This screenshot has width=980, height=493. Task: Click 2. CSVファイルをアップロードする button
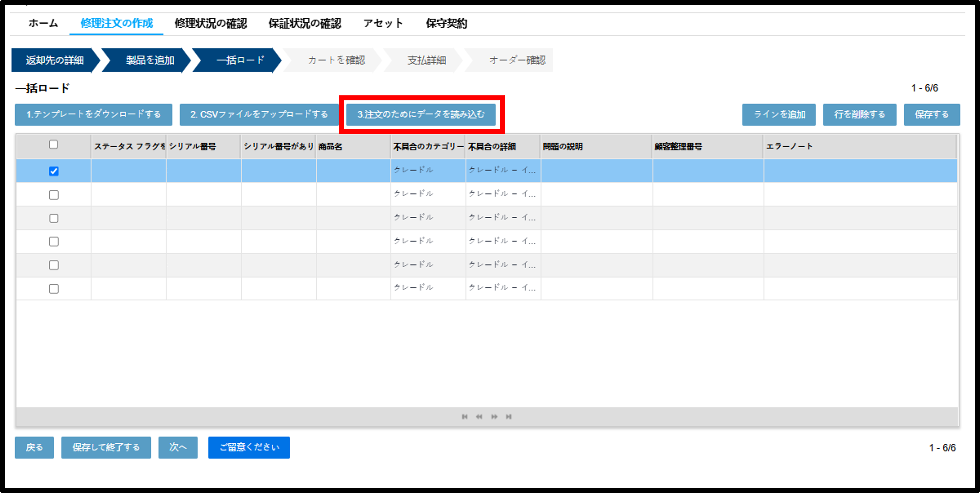pyautogui.click(x=259, y=114)
